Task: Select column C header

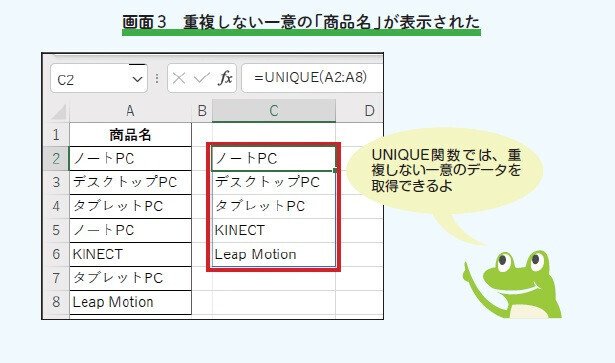Action: pos(274,111)
